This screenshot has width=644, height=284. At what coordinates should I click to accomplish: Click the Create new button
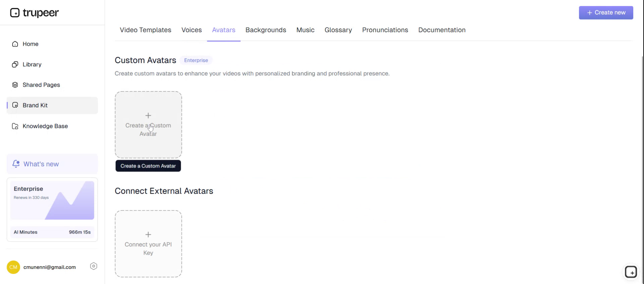click(x=606, y=13)
